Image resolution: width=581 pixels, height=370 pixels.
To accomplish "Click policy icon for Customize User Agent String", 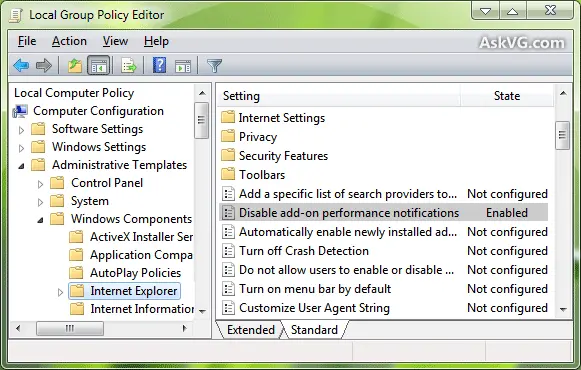I will [228, 308].
